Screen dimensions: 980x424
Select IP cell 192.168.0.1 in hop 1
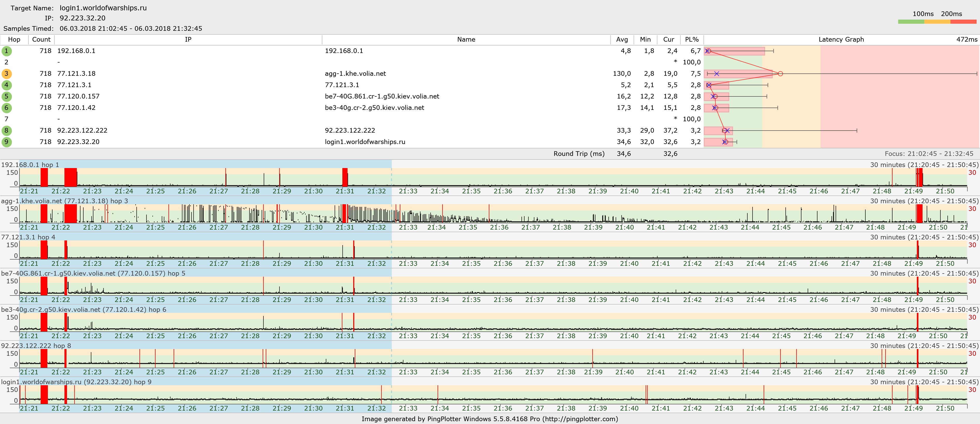(76, 51)
